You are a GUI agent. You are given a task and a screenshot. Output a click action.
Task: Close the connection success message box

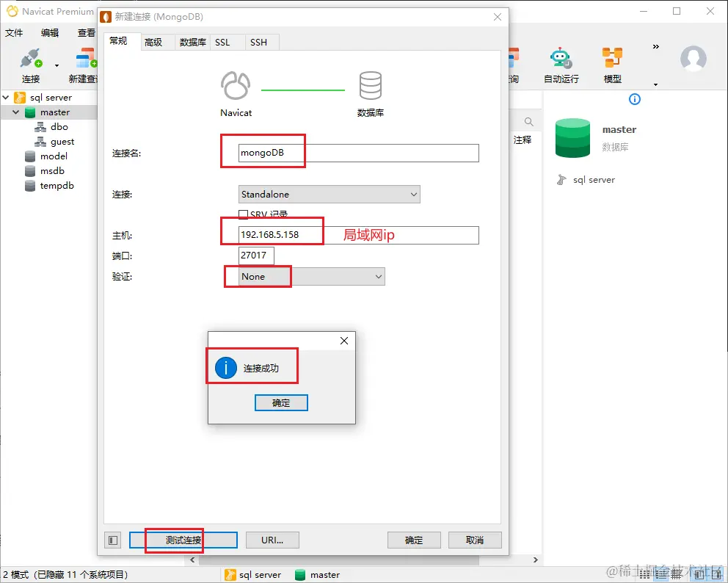[344, 341]
